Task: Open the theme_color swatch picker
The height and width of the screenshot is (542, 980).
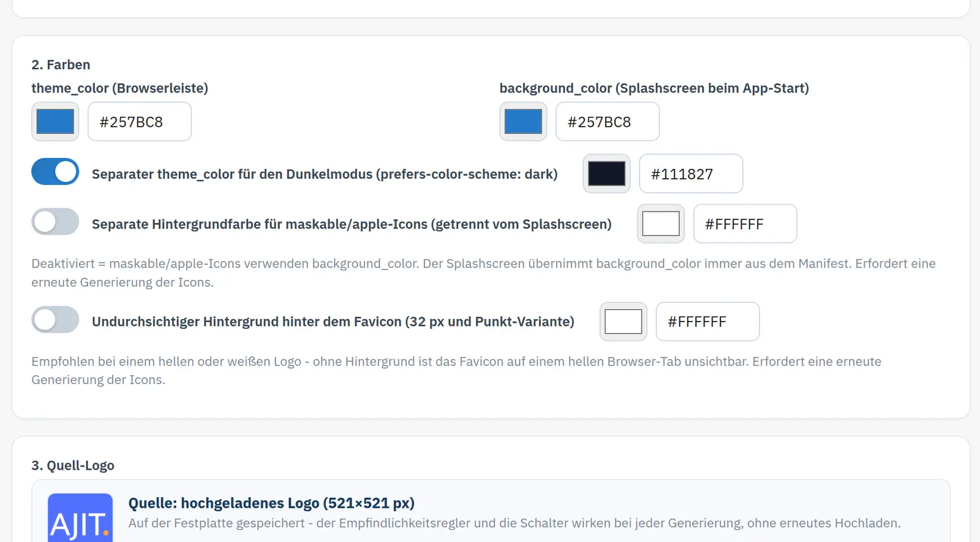Action: tap(55, 122)
